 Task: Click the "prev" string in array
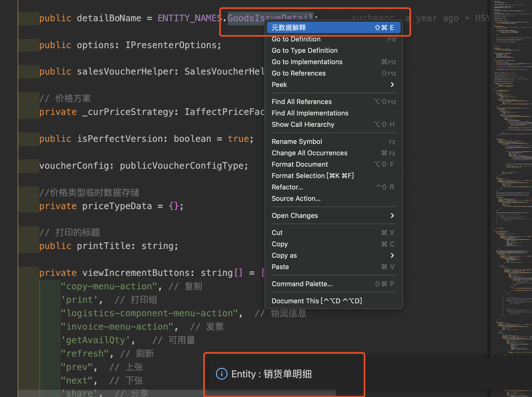77,367
